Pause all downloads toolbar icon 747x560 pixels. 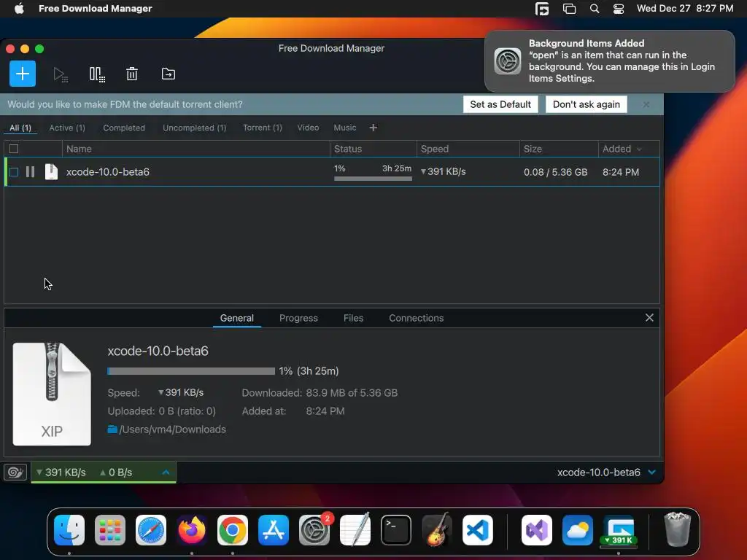coord(97,74)
